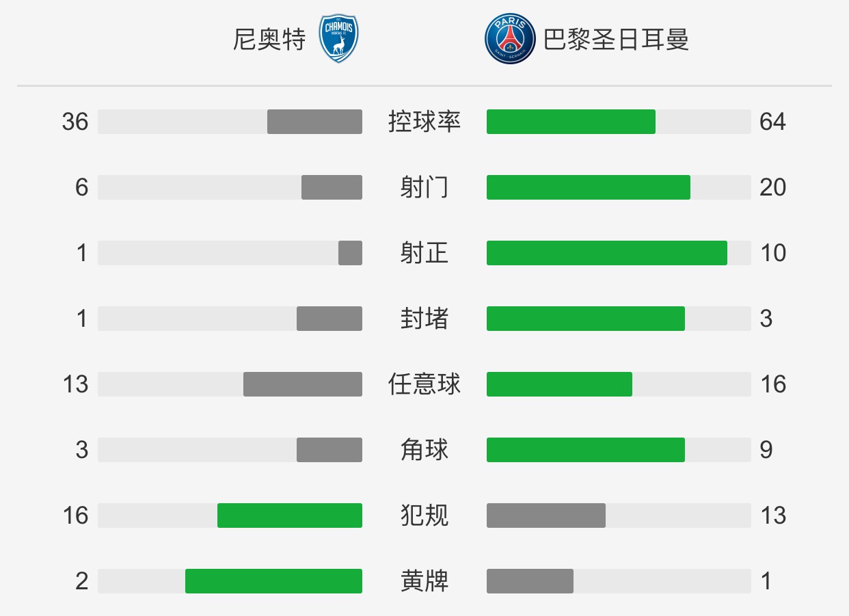
Task: Select the 射门 stat label
Action: point(424,187)
